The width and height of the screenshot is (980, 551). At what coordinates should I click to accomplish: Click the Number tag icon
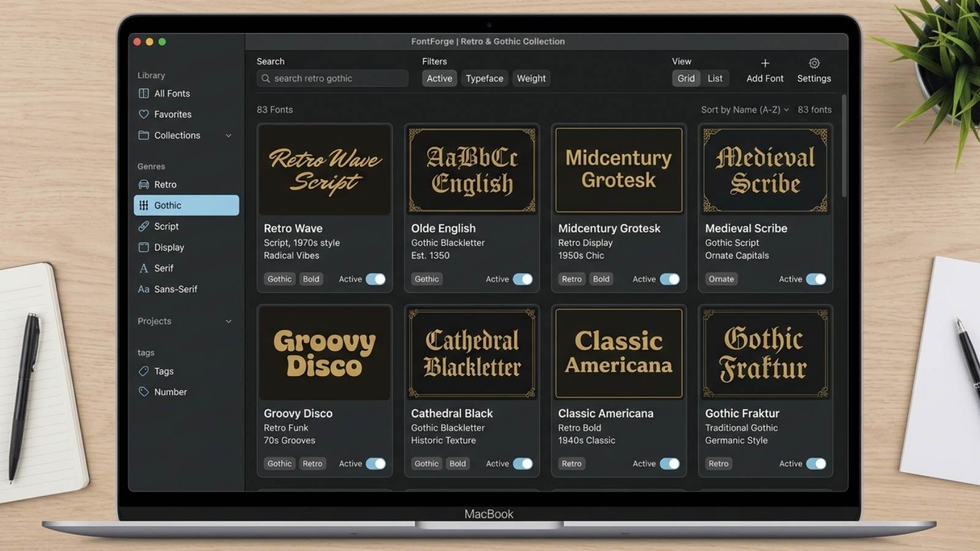[x=144, y=392]
